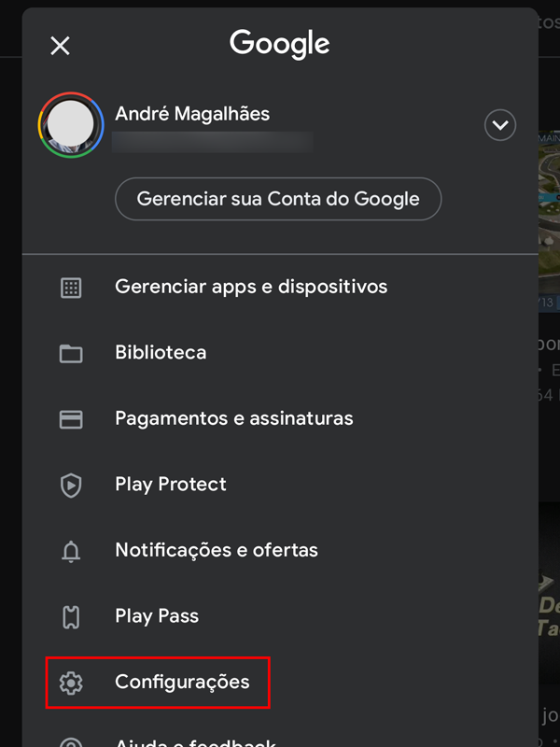This screenshot has width=560, height=747.
Task: Click the apps grid icon
Action: (71, 288)
